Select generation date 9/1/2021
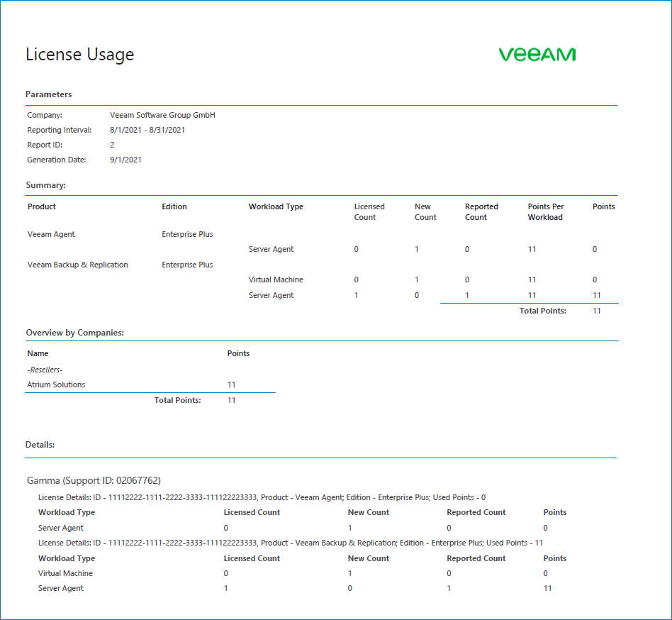This screenshot has width=672, height=620. [x=125, y=160]
